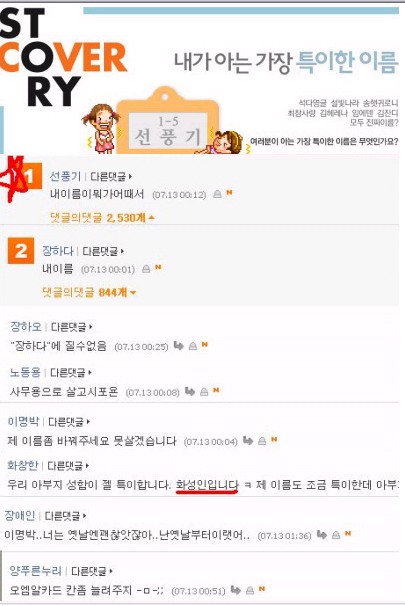405x606 pixels.
Task: Click the reply arrow icon on 장애인 comment
Action: [322, 535]
